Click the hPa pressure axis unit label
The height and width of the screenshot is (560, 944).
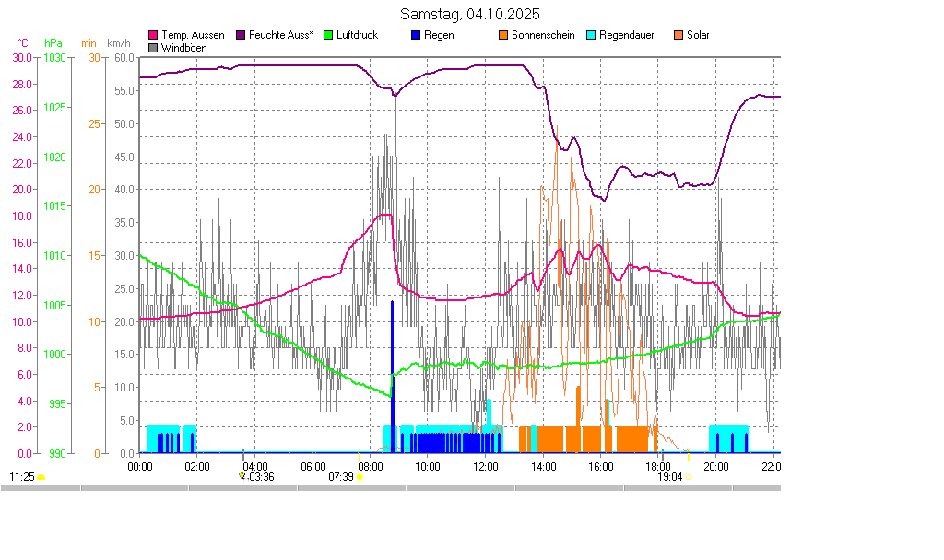coord(53,43)
